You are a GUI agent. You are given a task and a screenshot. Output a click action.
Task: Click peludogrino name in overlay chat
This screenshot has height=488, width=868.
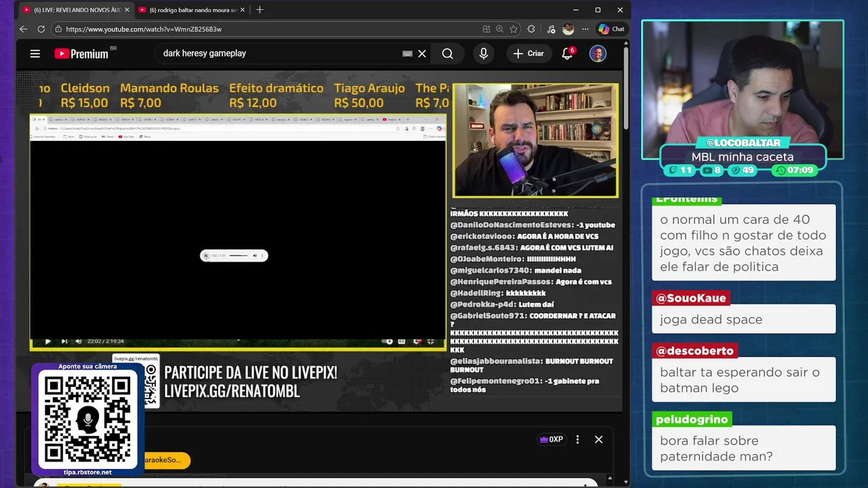point(691,420)
